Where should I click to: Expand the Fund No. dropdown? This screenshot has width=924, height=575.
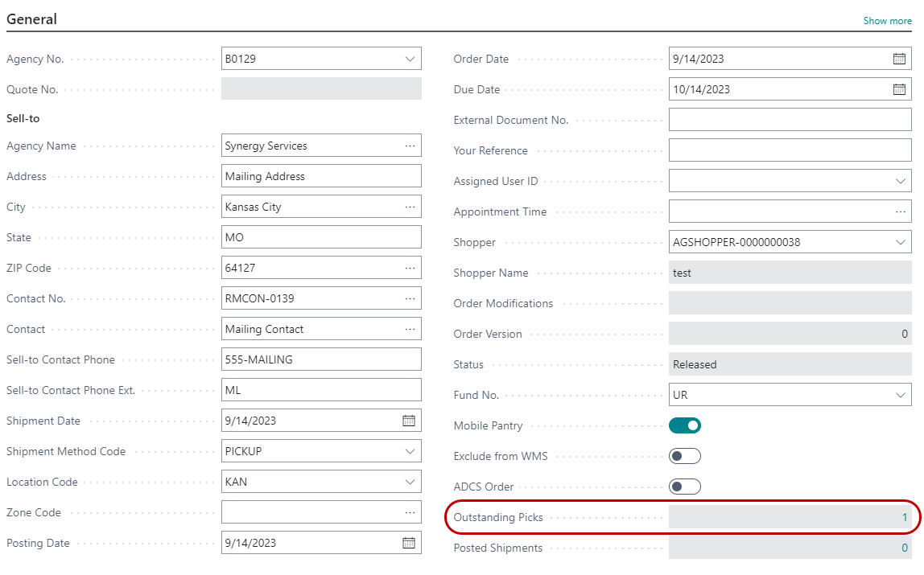pos(901,395)
